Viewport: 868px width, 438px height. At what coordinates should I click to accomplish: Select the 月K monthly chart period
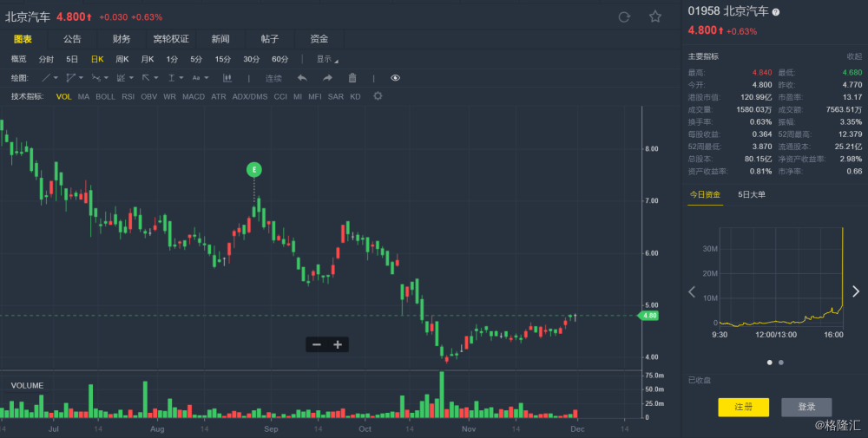(x=148, y=59)
